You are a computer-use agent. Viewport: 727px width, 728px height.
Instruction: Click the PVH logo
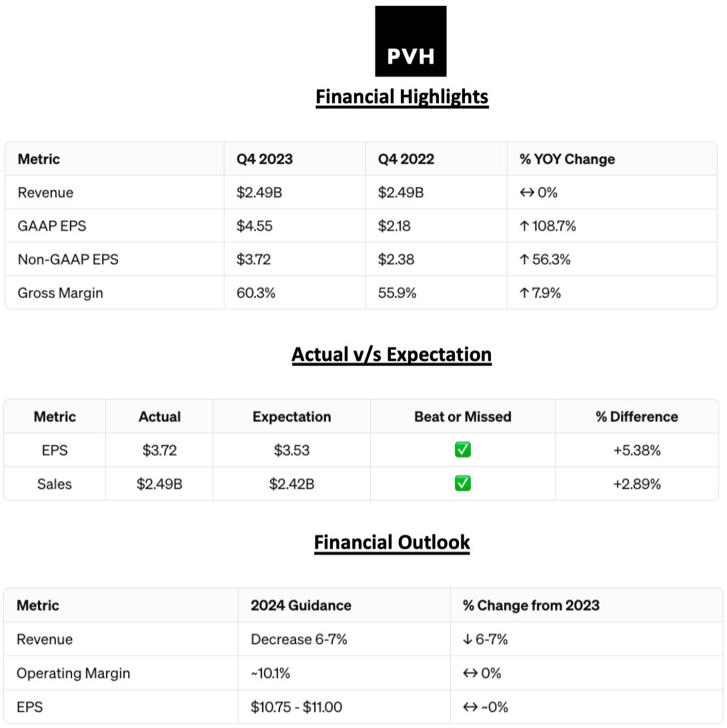click(410, 41)
